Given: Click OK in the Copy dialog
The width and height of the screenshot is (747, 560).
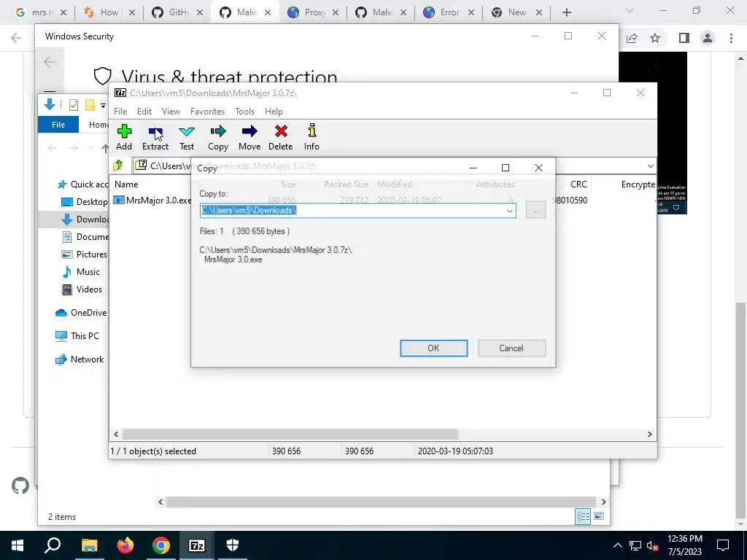Looking at the screenshot, I should pyautogui.click(x=433, y=348).
